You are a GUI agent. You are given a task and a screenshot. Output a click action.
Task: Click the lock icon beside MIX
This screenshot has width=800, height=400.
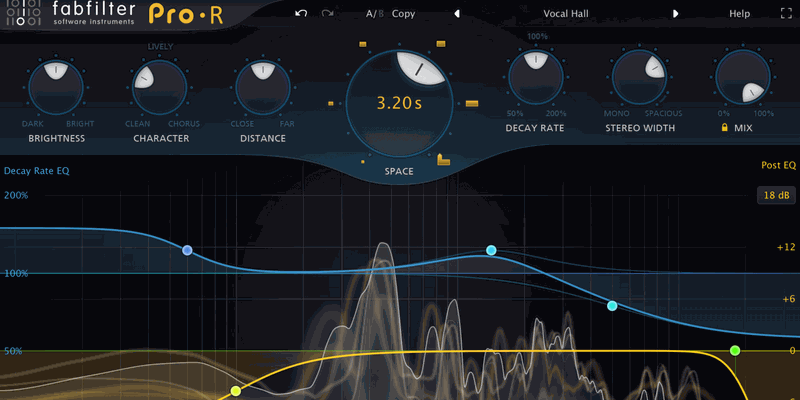(722, 128)
